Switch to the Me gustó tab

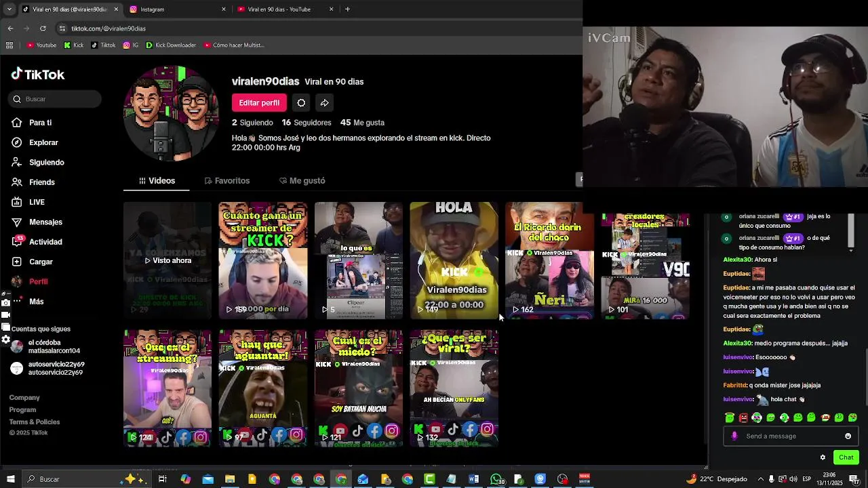click(302, 181)
